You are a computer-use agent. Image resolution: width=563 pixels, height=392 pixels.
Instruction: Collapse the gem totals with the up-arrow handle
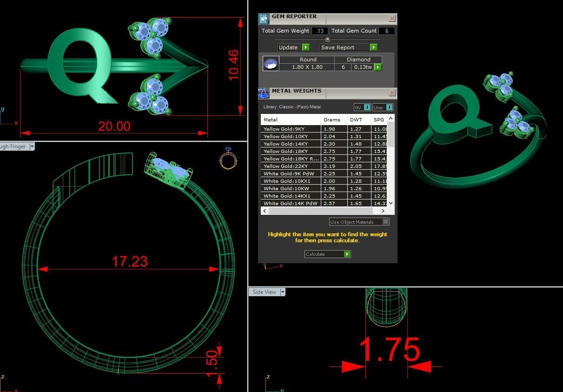[x=327, y=39]
